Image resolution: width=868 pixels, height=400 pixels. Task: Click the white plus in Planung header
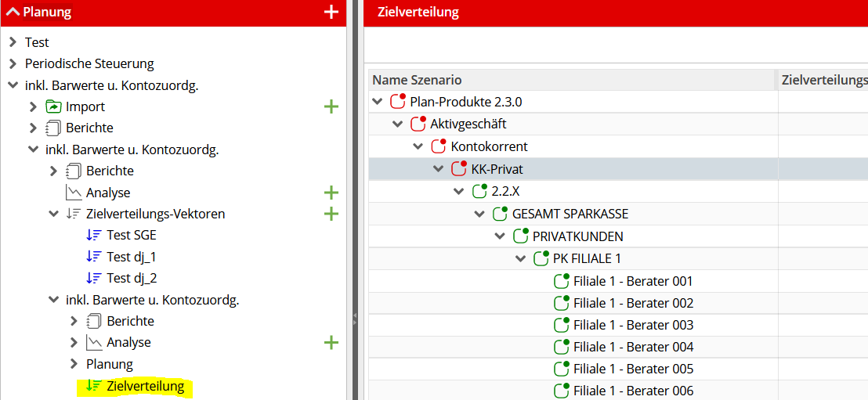coord(331,13)
